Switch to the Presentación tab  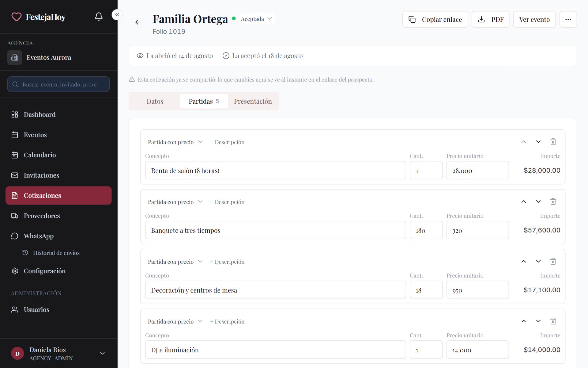pos(253,101)
